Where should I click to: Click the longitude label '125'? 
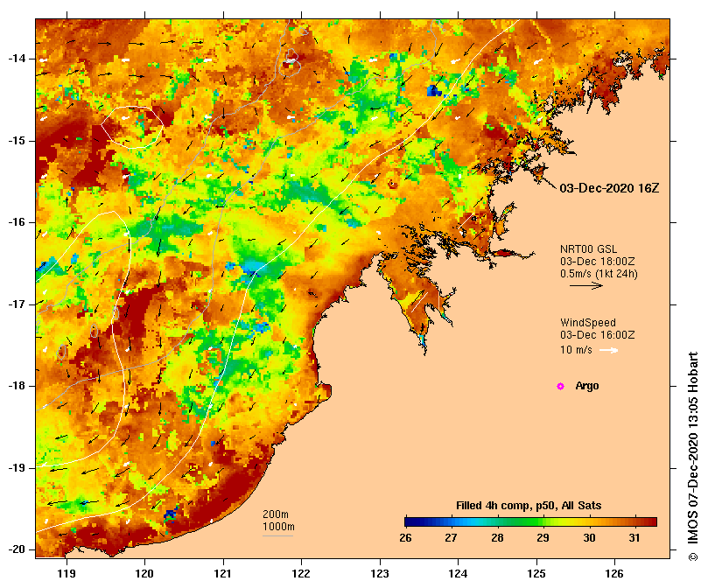coord(536,574)
